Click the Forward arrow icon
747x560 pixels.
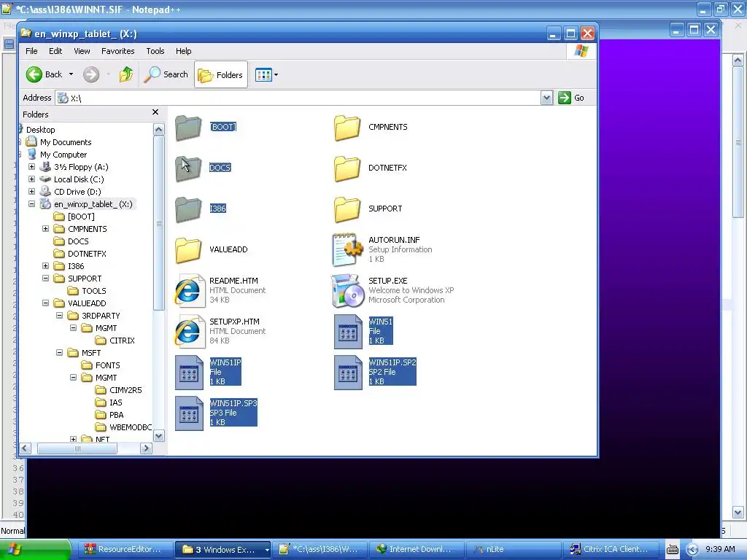(91, 74)
